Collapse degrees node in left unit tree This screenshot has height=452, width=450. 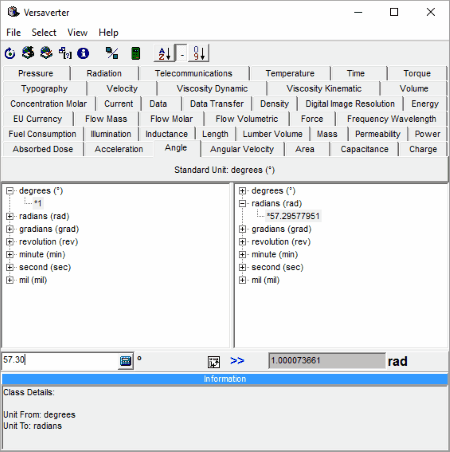point(10,191)
